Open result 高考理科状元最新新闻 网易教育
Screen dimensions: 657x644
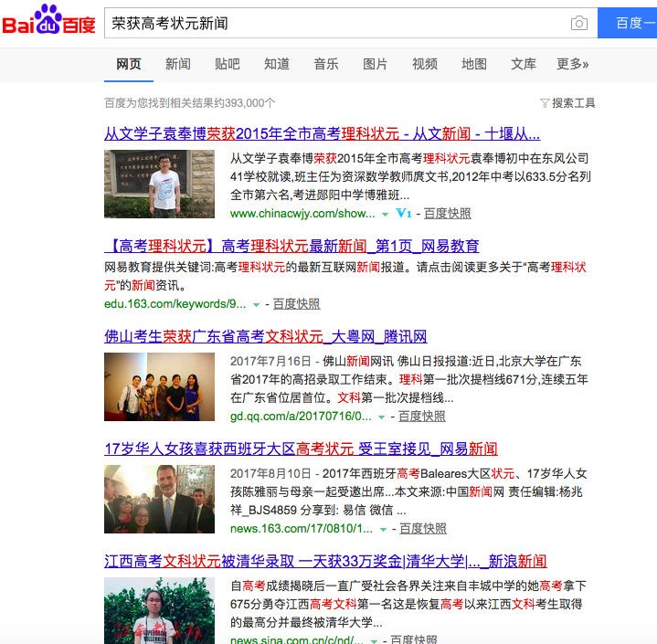point(291,246)
